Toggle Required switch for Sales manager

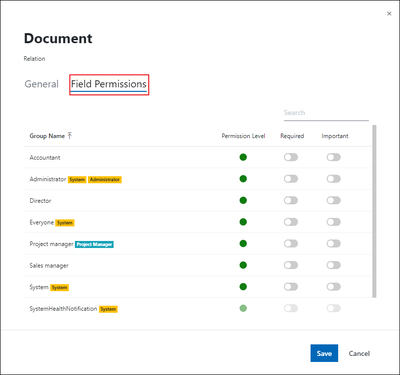click(291, 265)
